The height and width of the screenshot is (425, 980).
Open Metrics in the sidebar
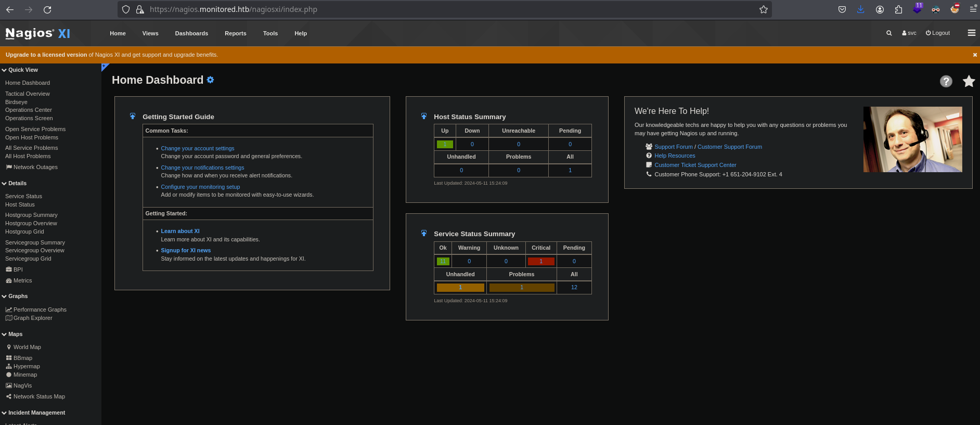(19, 280)
